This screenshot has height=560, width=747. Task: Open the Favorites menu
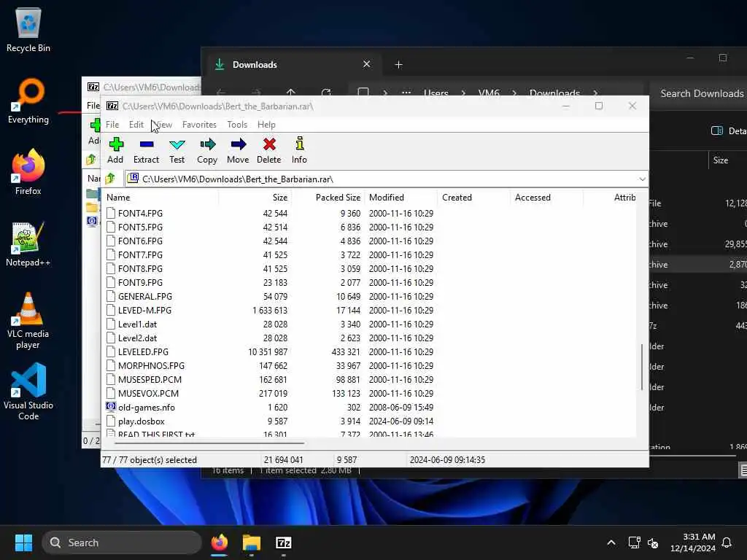click(199, 124)
